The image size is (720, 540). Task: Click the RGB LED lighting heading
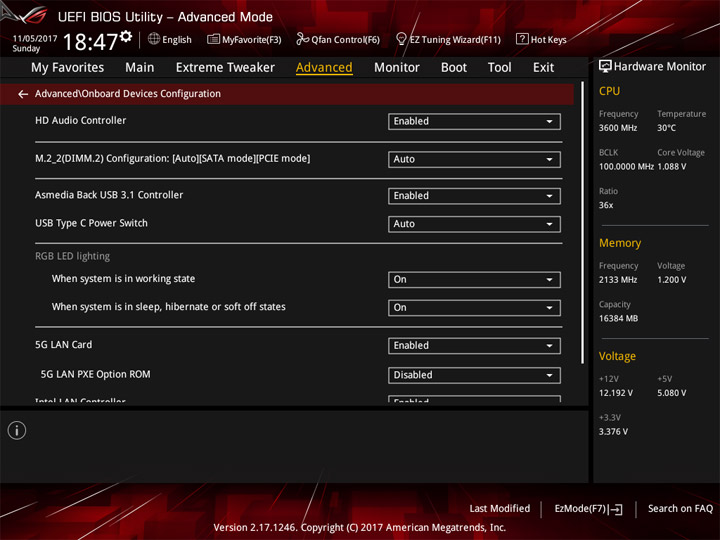coord(73,256)
